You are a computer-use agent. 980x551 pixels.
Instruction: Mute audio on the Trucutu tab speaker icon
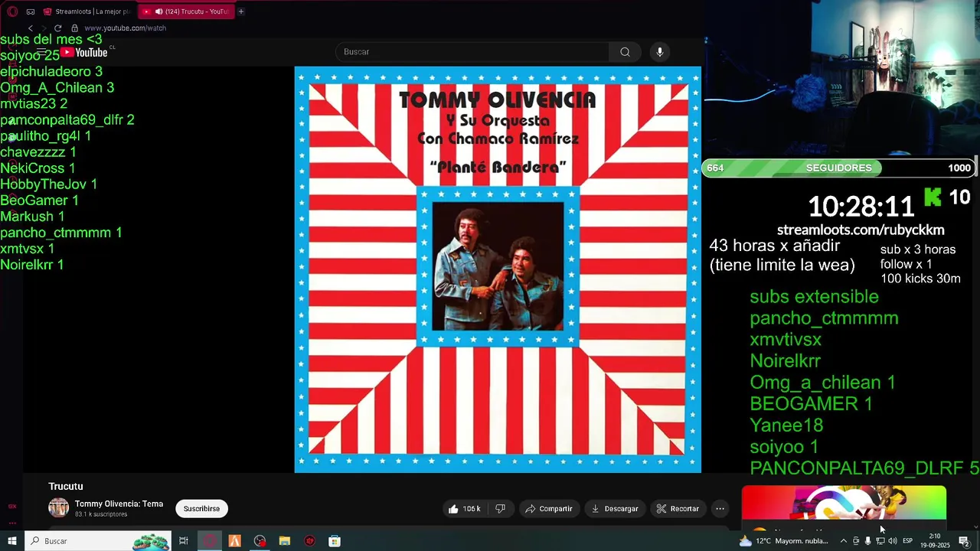click(158, 11)
